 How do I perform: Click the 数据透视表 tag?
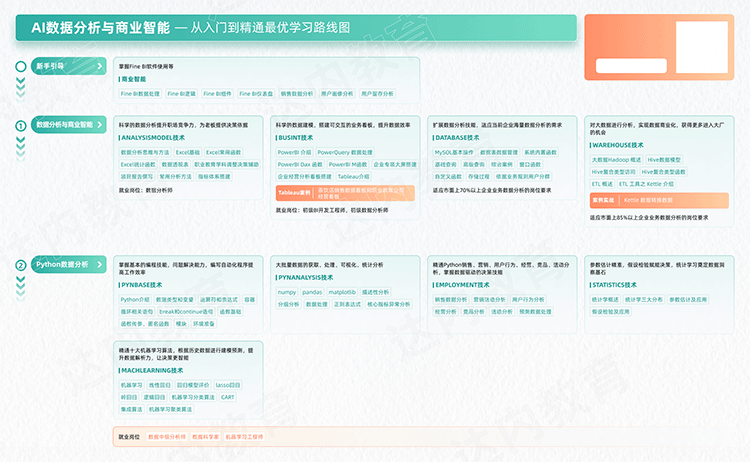(175, 165)
